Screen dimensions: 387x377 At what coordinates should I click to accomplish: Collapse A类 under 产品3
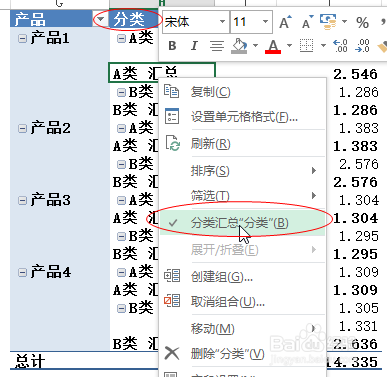tap(121, 200)
